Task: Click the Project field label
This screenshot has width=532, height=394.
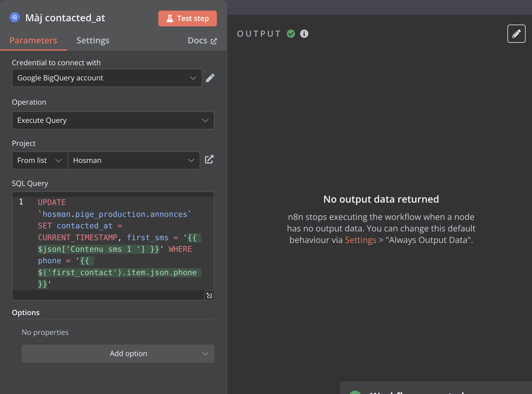Action: (24, 143)
